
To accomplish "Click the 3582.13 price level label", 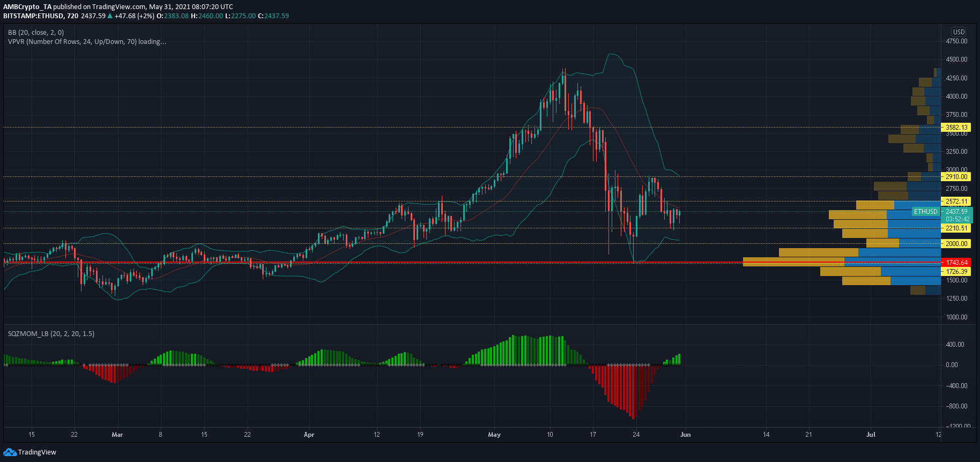I will (956, 128).
